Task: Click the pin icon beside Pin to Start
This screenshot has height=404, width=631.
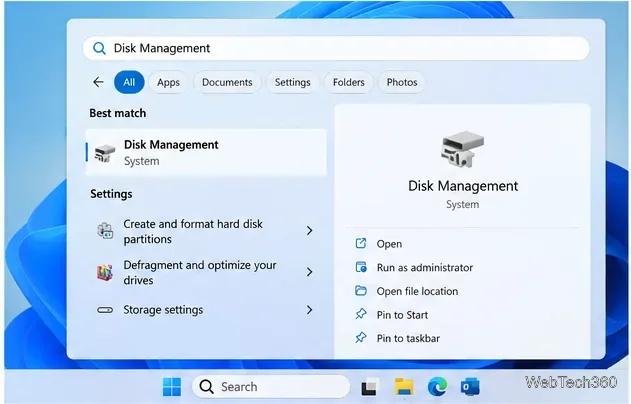Action: 361,314
